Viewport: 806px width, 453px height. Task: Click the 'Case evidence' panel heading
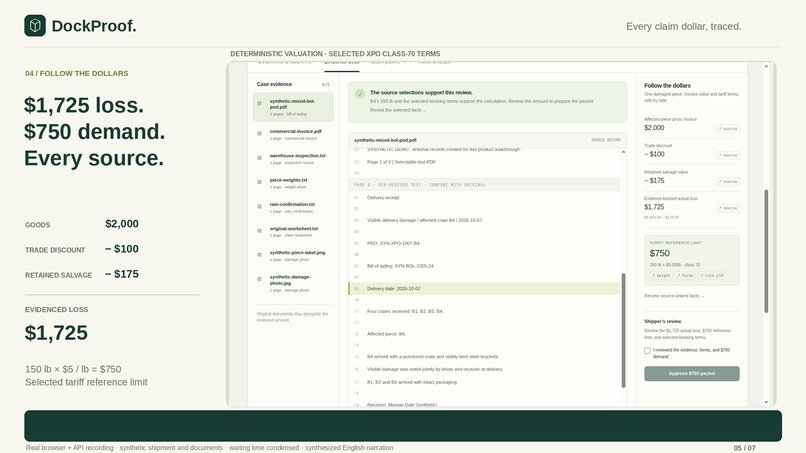pyautogui.click(x=274, y=84)
